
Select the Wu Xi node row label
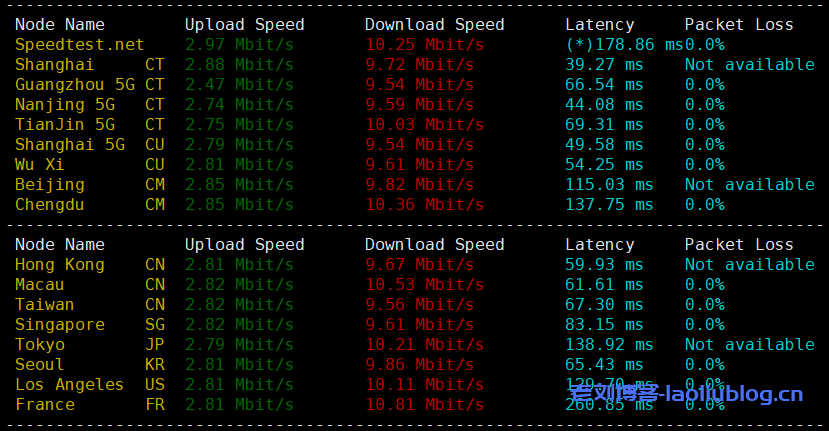pyautogui.click(x=90, y=165)
